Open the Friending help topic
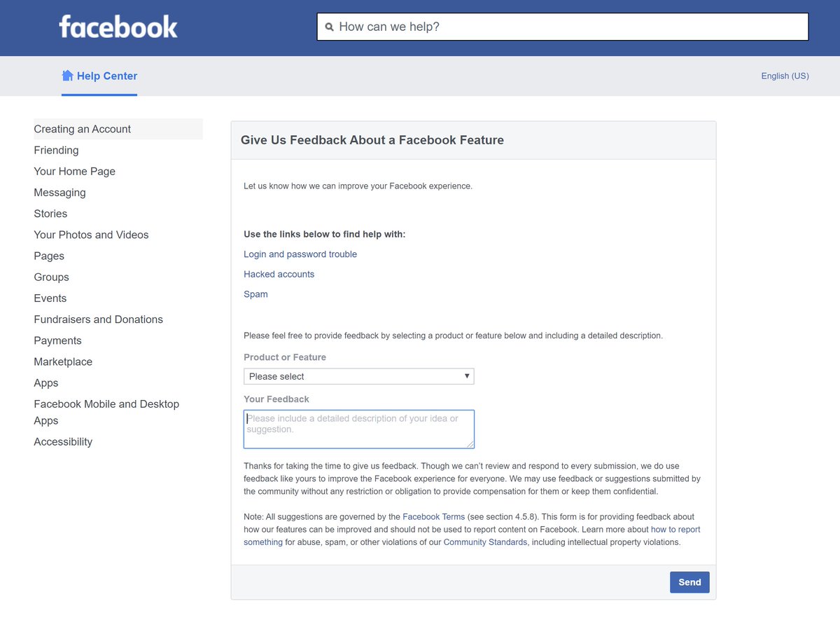This screenshot has height=620, width=840. pyautogui.click(x=56, y=150)
